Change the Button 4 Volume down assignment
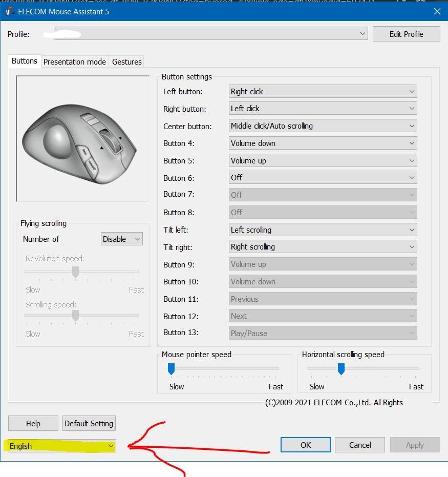The width and height of the screenshot is (448, 477). pyautogui.click(x=323, y=143)
